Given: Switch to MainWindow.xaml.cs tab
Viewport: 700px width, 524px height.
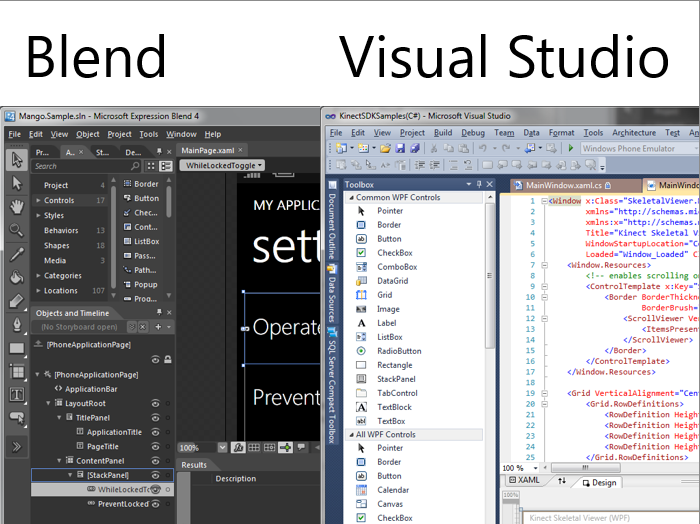Looking at the screenshot, I should click(563, 185).
